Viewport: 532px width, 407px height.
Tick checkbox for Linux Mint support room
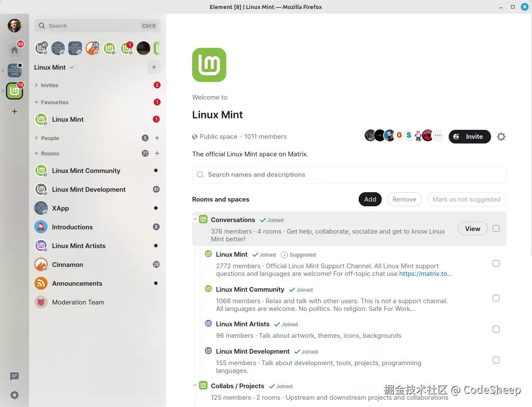[x=496, y=264]
